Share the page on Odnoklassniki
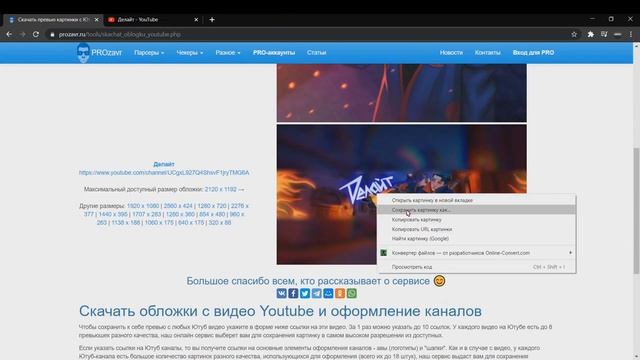This screenshot has width=640, height=360. click(340, 293)
